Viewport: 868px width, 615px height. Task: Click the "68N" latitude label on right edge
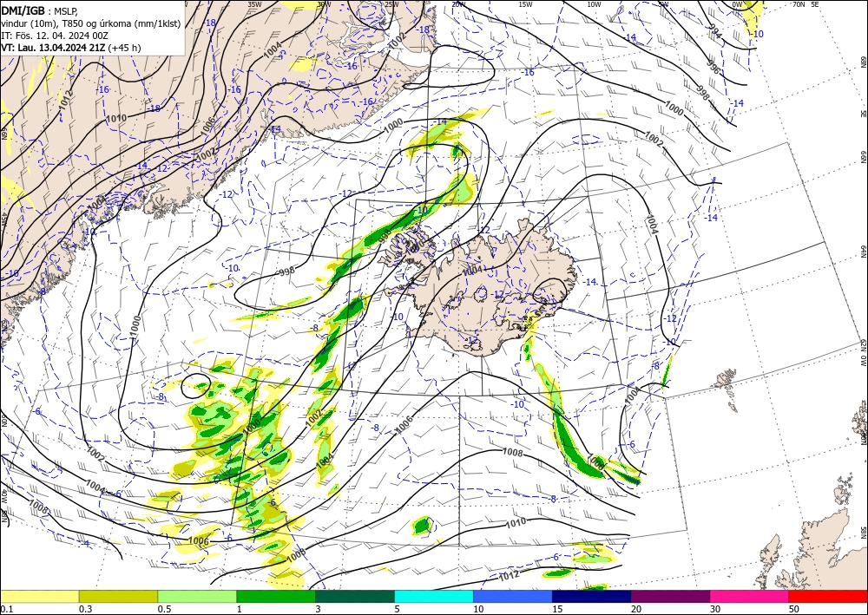pos(863,60)
